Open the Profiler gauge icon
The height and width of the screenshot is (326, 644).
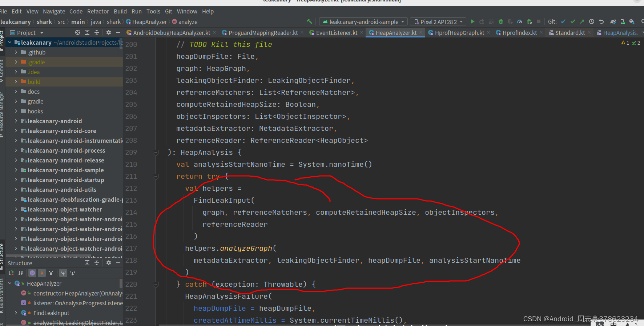click(x=520, y=22)
